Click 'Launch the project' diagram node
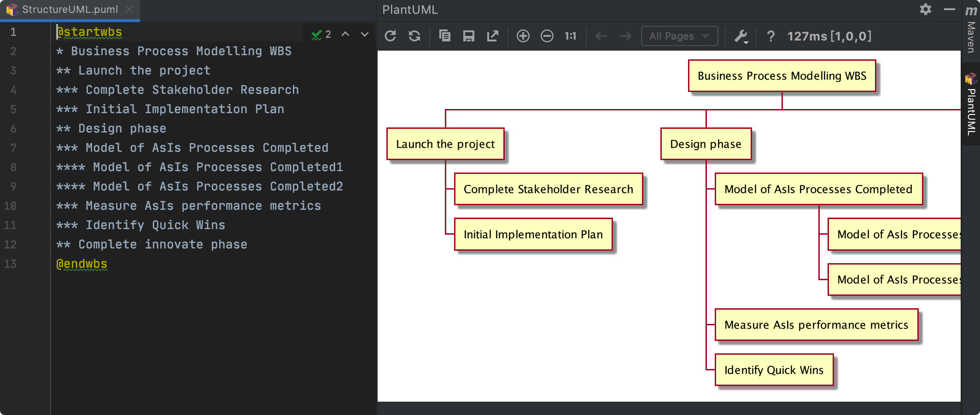Viewport: 980px width, 415px height. click(x=445, y=144)
